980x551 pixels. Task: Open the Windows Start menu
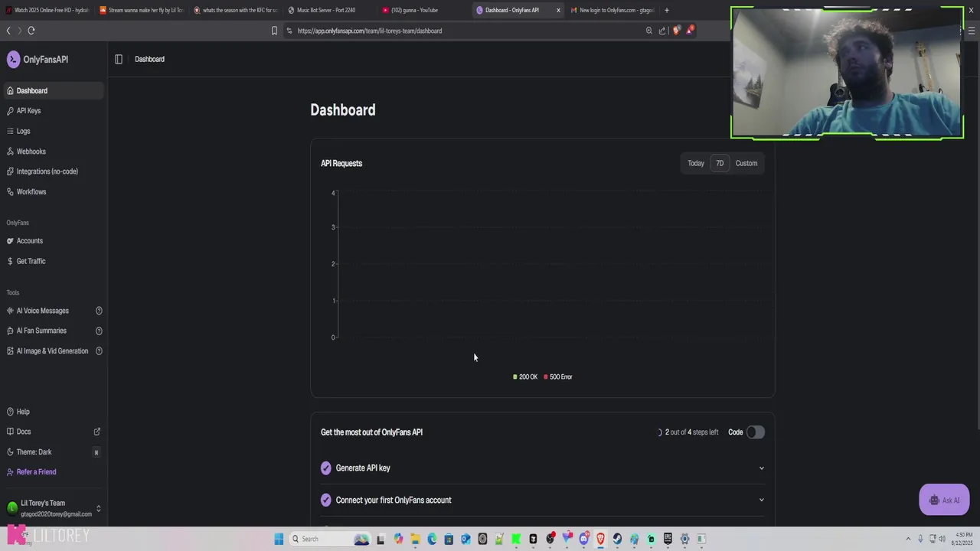[279, 539]
